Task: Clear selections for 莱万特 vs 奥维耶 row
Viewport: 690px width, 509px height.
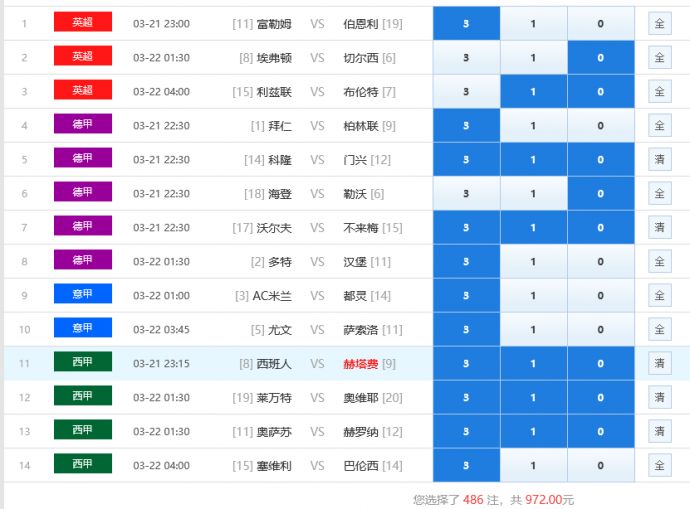Action: (x=659, y=398)
